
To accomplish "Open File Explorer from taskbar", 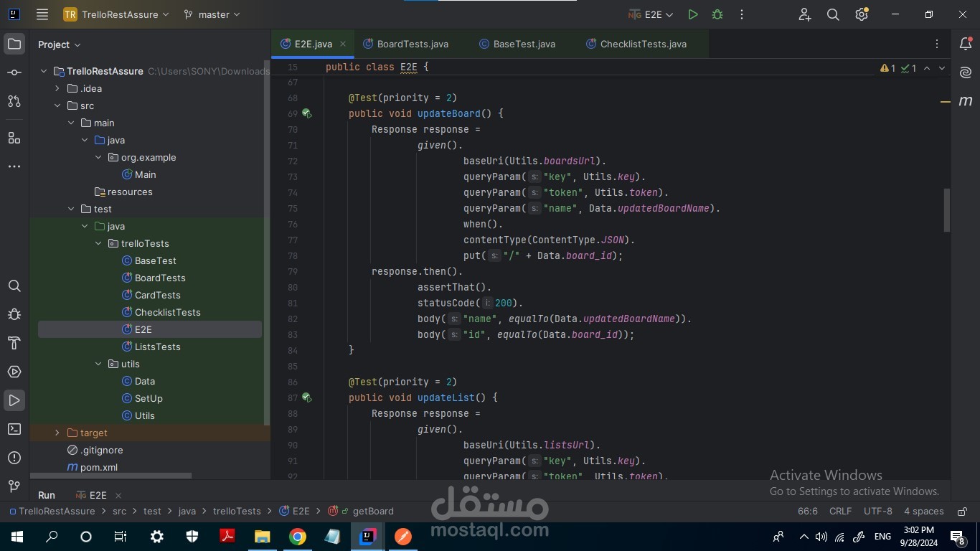I will (x=263, y=537).
